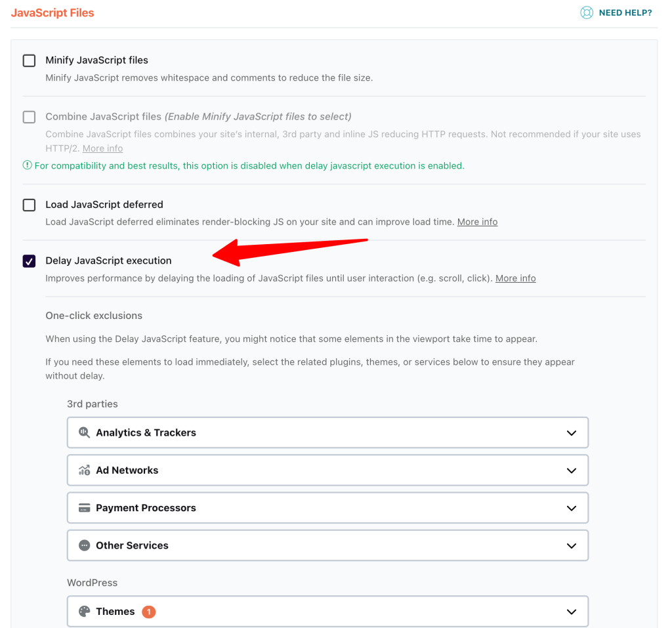Click the orange Themes count badge
This screenshot has height=628, width=672.
pyautogui.click(x=149, y=612)
